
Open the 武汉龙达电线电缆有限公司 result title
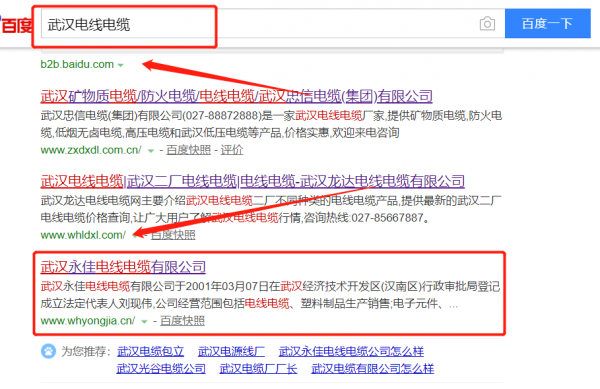[253, 181]
